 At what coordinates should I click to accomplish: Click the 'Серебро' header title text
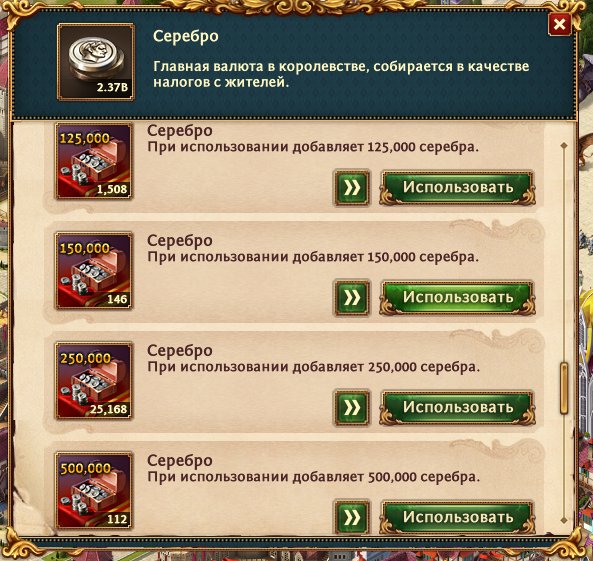[x=186, y=36]
